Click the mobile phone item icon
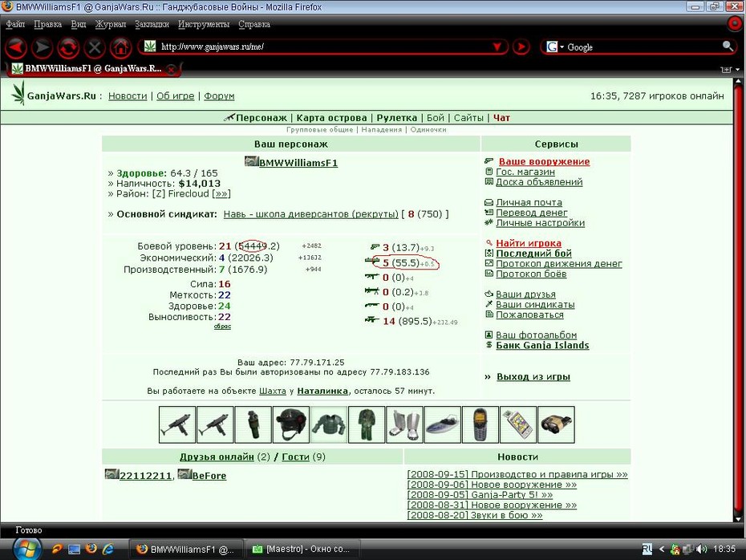This screenshot has width=746, height=560. (480, 424)
